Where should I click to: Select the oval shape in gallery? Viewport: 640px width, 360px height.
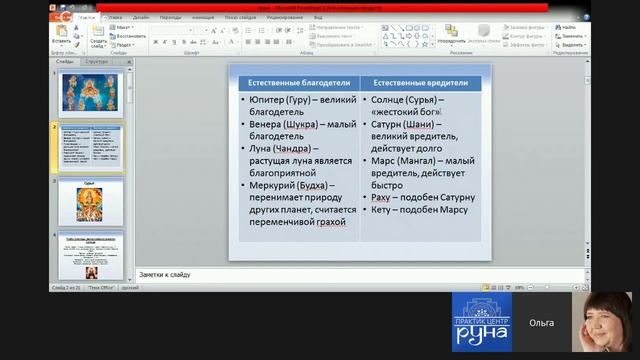pos(417,28)
